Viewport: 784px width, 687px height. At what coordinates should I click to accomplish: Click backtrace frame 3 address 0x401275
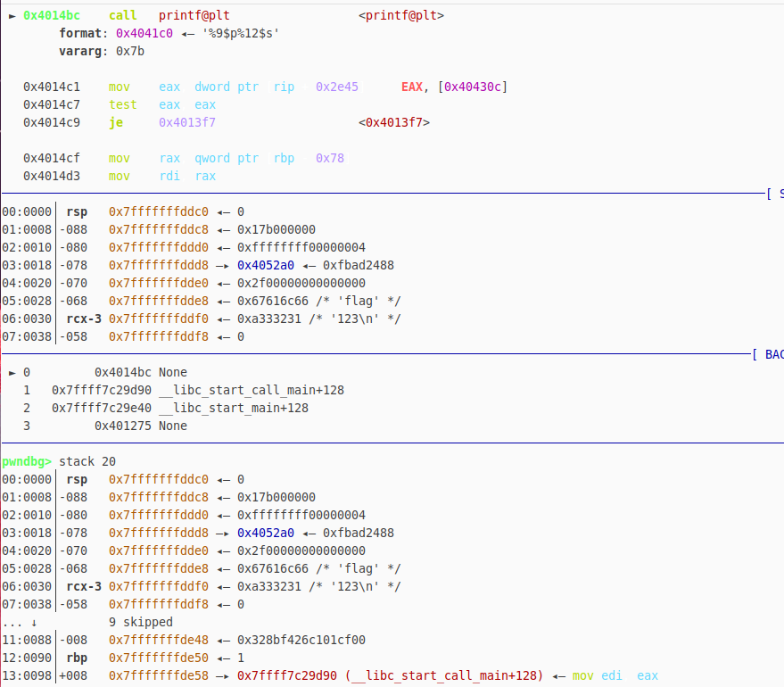coord(122,426)
